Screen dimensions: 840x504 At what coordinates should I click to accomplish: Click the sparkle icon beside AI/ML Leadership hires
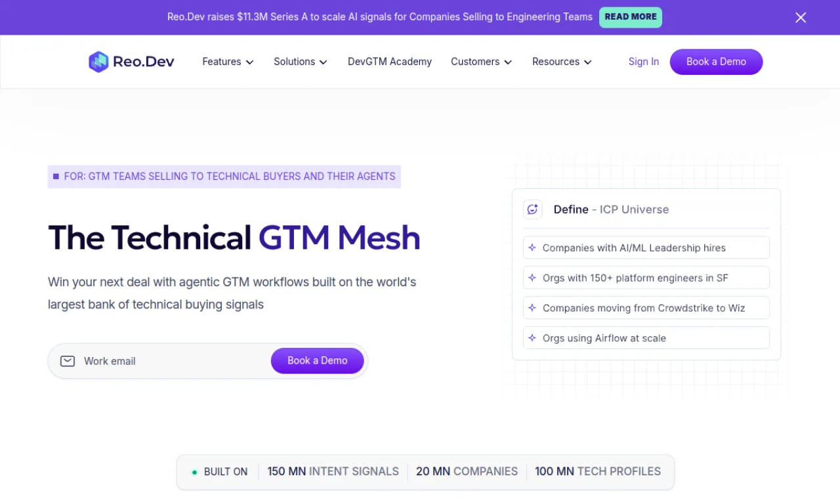pyautogui.click(x=532, y=248)
